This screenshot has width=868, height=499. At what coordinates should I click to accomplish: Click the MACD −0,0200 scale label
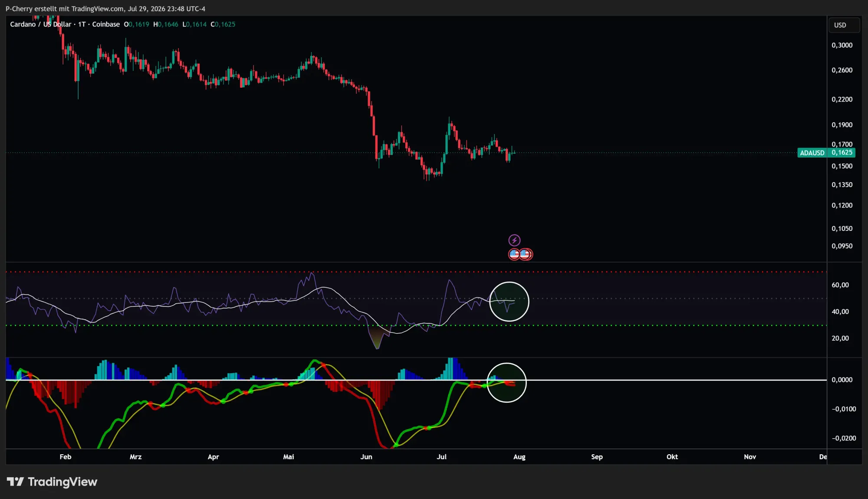(x=844, y=438)
